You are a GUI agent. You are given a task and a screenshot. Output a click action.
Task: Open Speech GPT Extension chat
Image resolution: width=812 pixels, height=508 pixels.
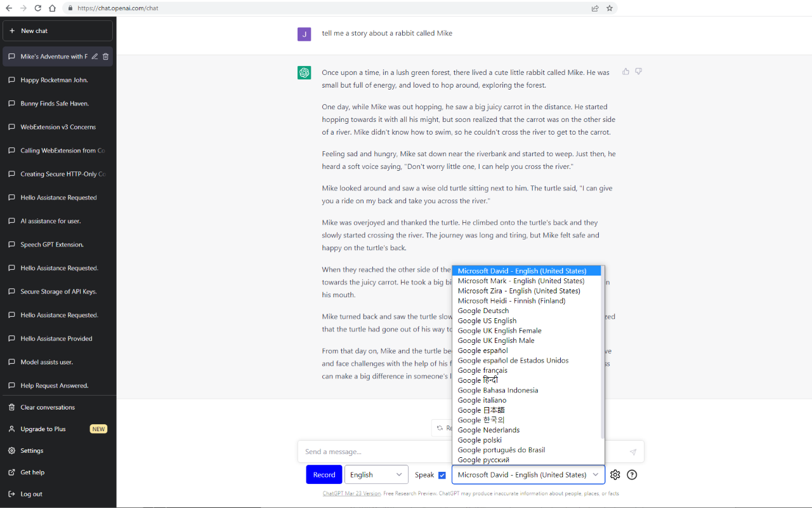(58, 244)
